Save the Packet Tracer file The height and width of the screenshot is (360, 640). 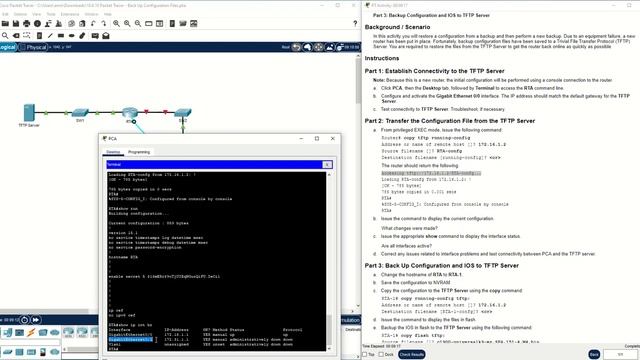click(16, 24)
